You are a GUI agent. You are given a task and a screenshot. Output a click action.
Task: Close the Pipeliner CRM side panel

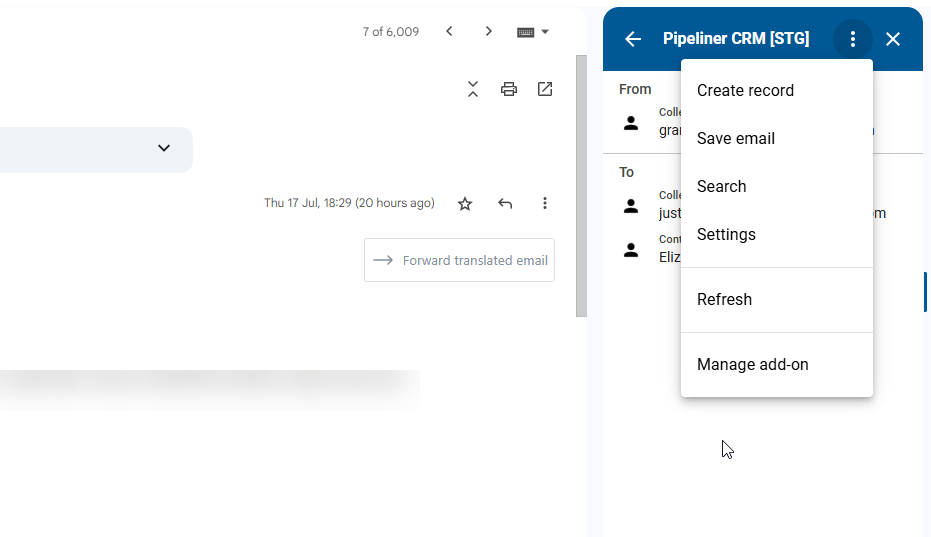click(892, 39)
